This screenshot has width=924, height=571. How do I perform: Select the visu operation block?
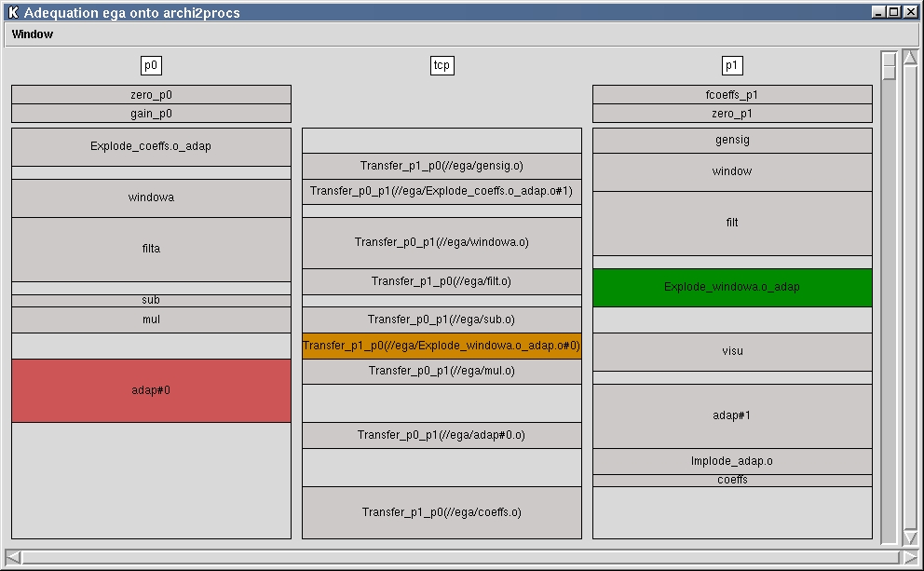[732, 351]
